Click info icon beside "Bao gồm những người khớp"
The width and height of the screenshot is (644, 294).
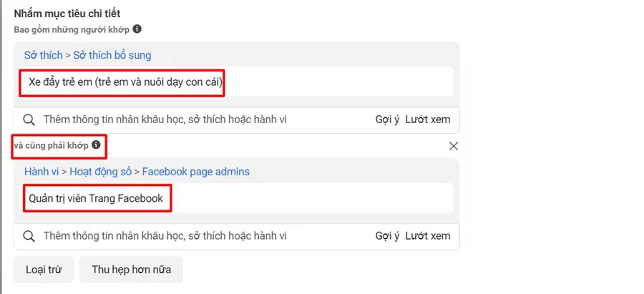pos(137,29)
